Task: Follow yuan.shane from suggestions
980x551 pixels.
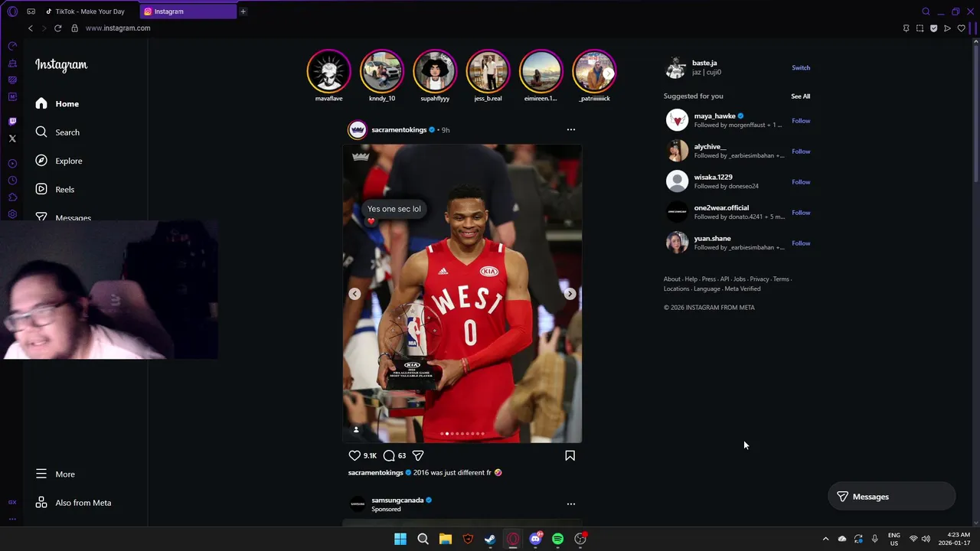Action: (801, 243)
